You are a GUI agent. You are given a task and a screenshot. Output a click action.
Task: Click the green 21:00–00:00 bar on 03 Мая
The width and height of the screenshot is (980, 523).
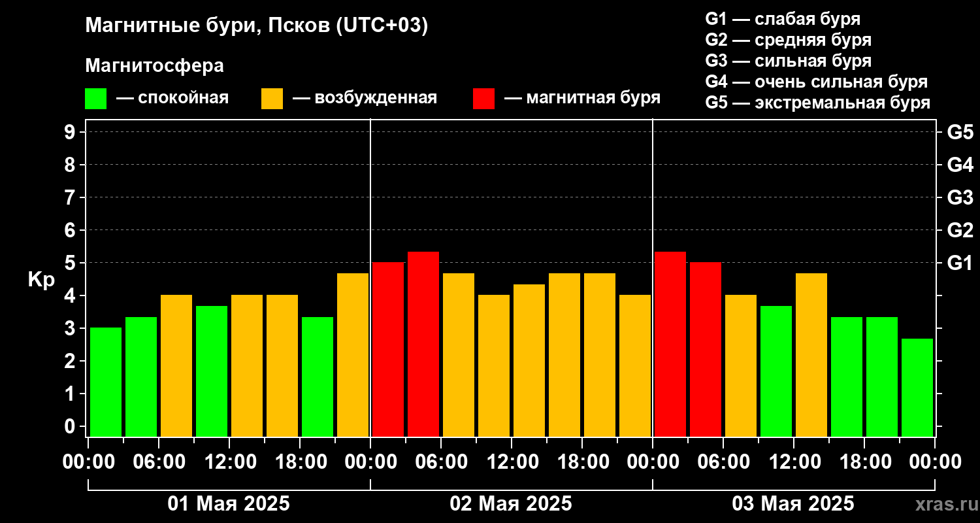[x=917, y=387]
